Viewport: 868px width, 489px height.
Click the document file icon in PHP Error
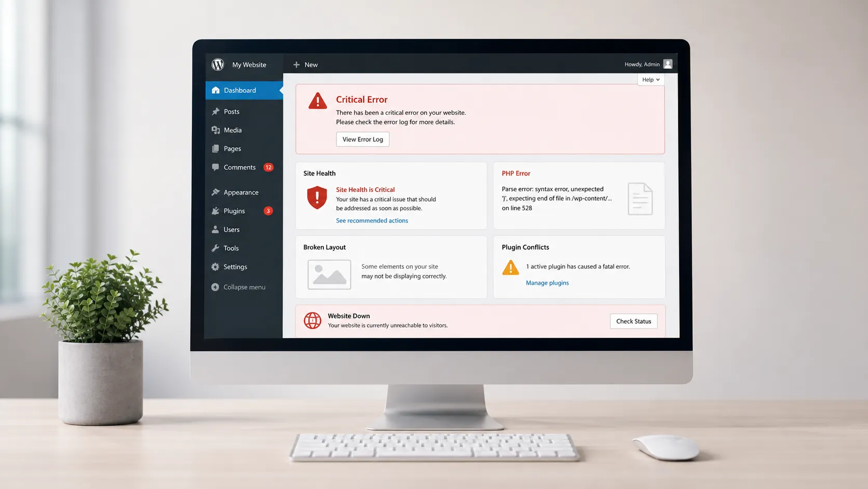(x=640, y=199)
